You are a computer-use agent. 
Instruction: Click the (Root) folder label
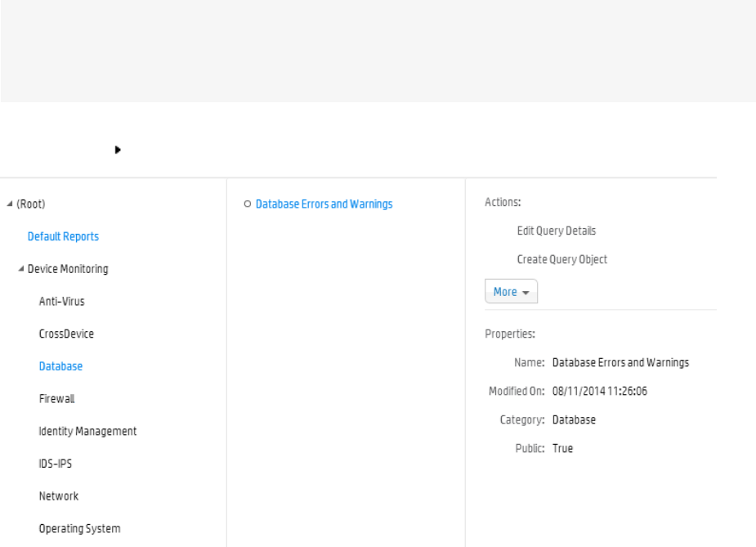click(x=30, y=204)
